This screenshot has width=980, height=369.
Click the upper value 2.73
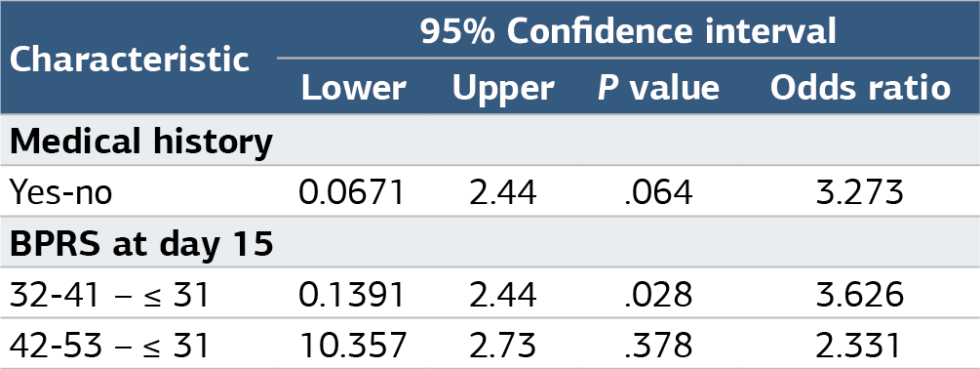point(503,346)
